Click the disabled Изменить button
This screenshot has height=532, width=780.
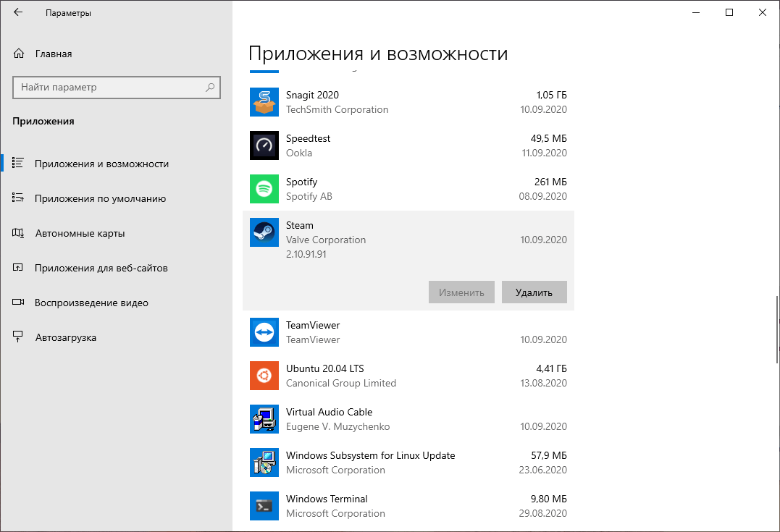[x=461, y=292]
